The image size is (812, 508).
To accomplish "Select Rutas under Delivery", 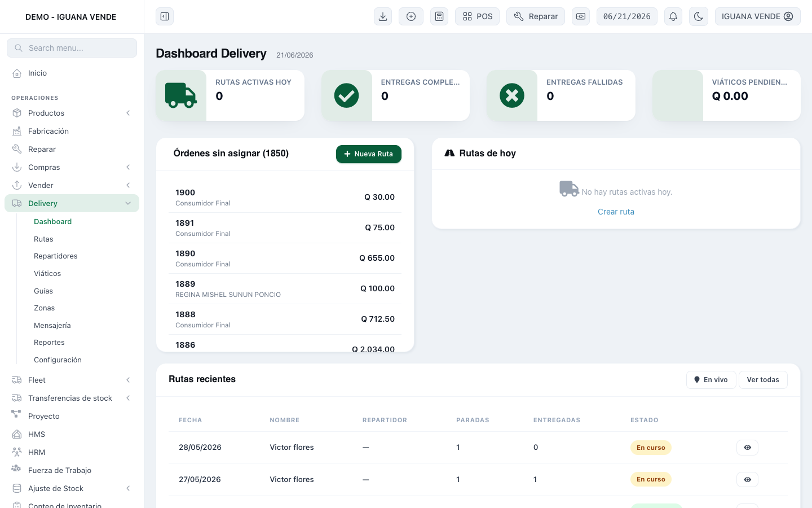I will click(x=43, y=239).
